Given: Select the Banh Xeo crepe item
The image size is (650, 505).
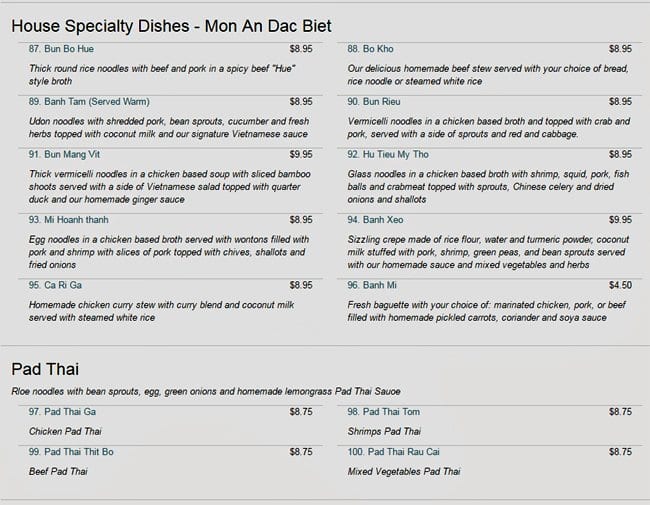Looking at the screenshot, I should 385,219.
